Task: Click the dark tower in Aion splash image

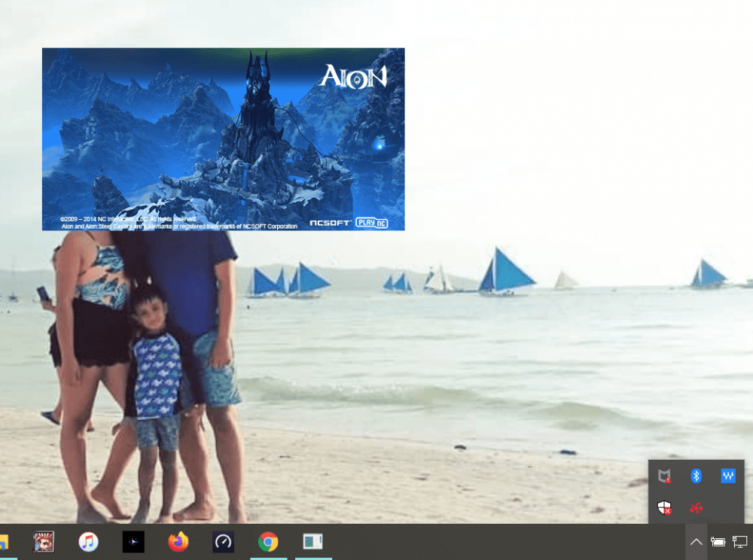Action: [x=259, y=105]
